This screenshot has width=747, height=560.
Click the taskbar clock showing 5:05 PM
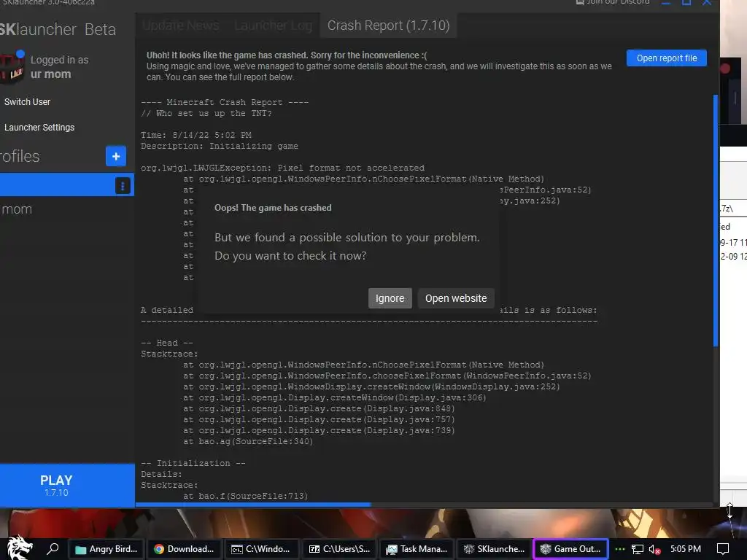[685, 549]
